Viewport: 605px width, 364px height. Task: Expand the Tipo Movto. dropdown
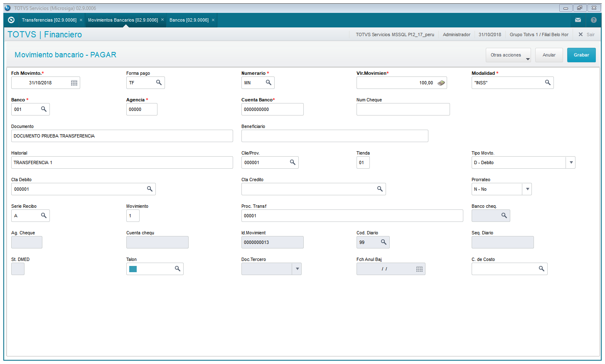(x=571, y=162)
